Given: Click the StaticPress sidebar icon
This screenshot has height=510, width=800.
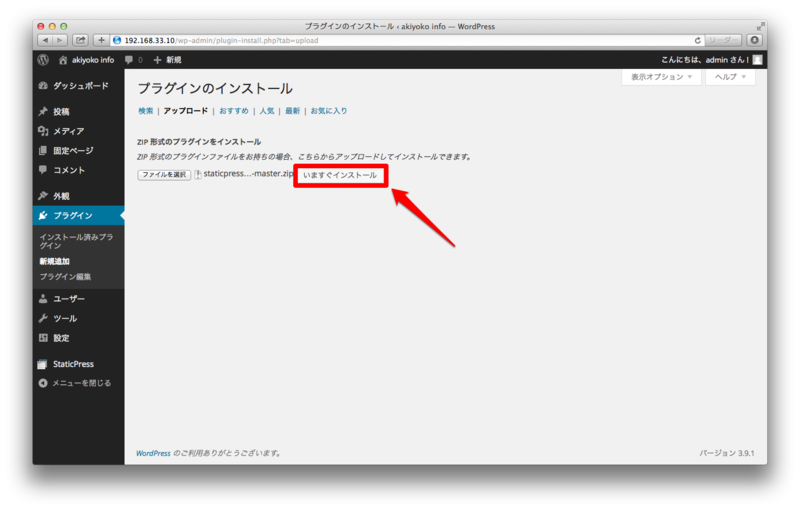Looking at the screenshot, I should 42,364.
